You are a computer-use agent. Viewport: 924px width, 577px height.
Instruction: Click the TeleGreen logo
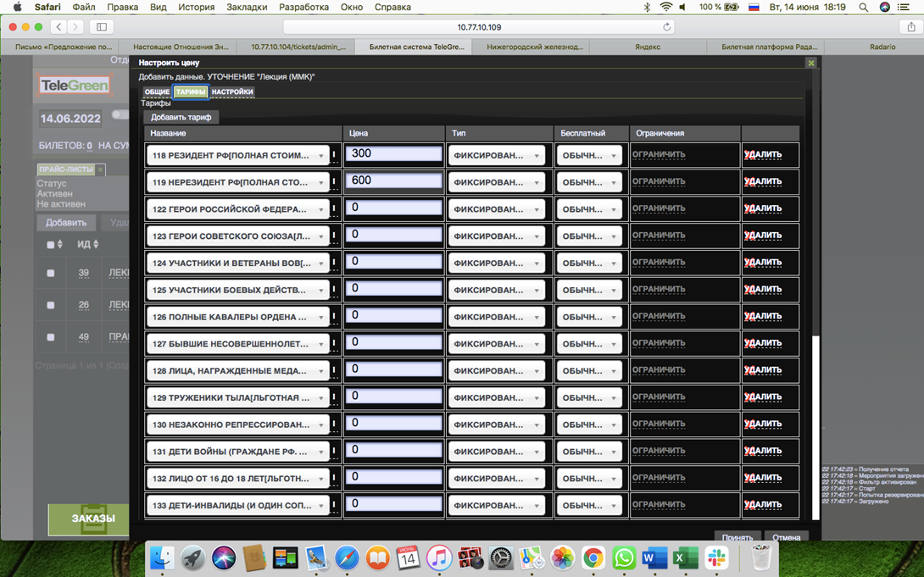coord(75,86)
